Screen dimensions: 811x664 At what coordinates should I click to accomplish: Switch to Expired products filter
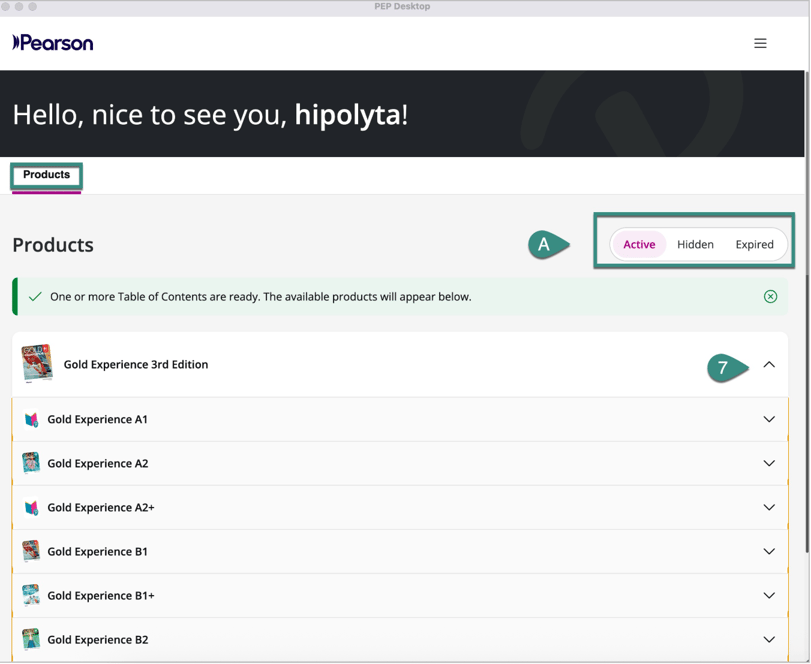pos(755,245)
